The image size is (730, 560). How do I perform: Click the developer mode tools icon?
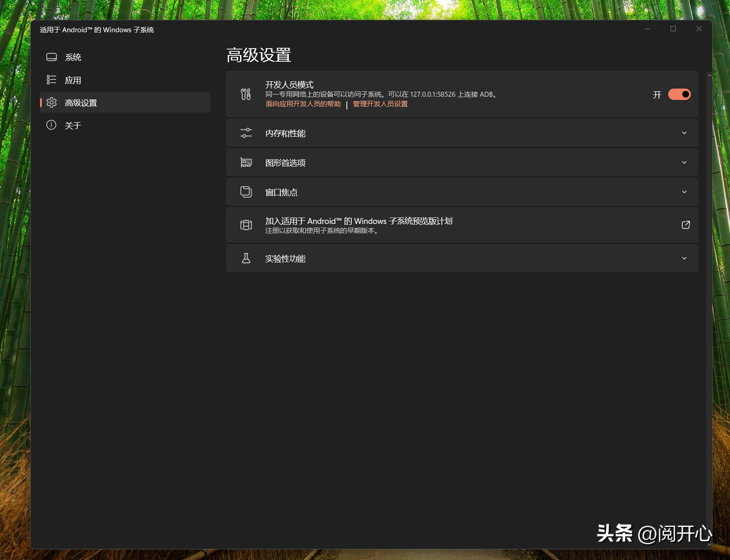(x=245, y=94)
